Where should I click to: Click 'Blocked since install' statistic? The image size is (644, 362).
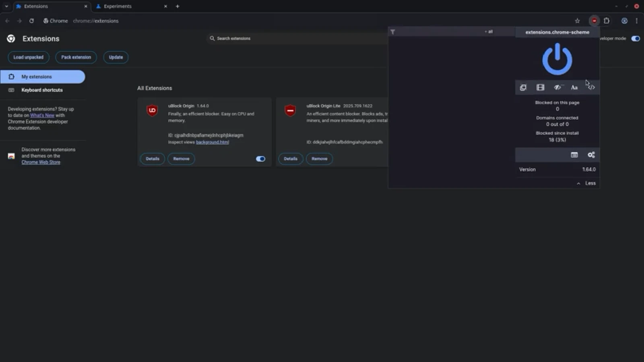tap(557, 136)
